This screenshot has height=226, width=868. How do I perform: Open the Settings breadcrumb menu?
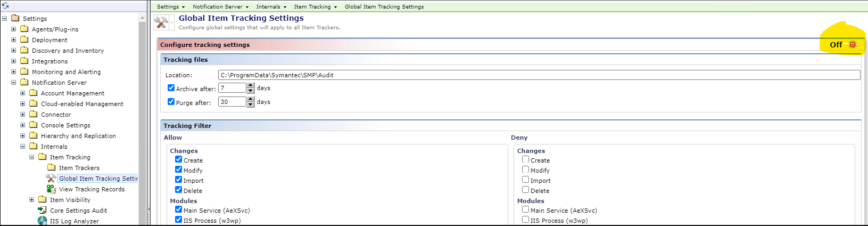pos(171,7)
